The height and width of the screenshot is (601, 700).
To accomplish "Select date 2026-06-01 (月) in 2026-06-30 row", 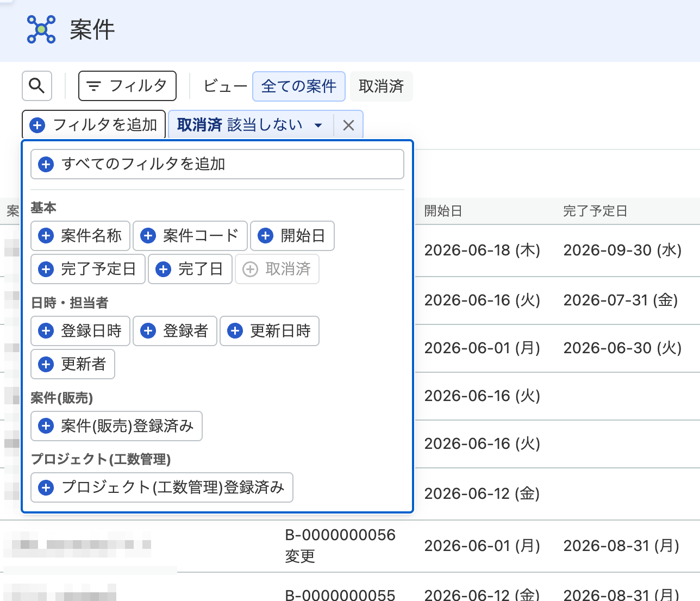I will pyautogui.click(x=482, y=348).
